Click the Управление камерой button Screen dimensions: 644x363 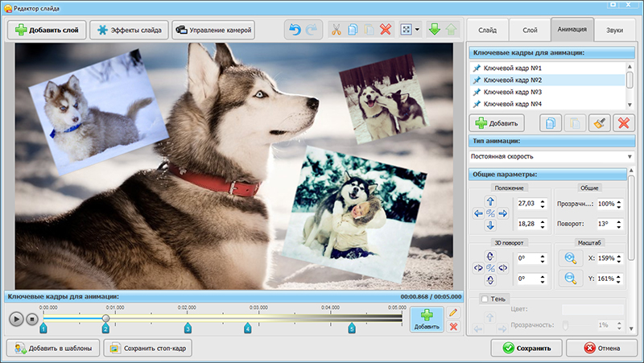coord(213,31)
